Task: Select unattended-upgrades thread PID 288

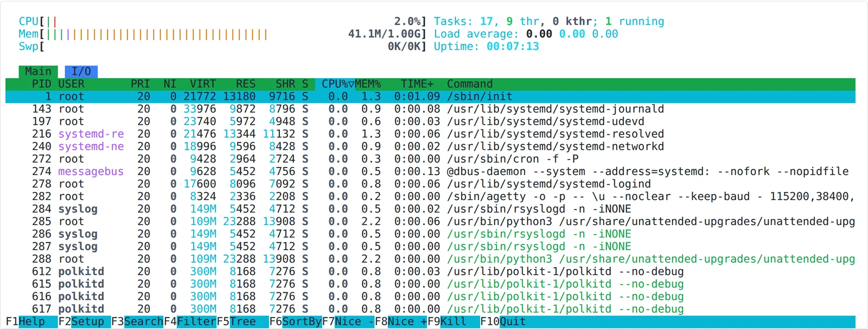Action: coord(430,259)
